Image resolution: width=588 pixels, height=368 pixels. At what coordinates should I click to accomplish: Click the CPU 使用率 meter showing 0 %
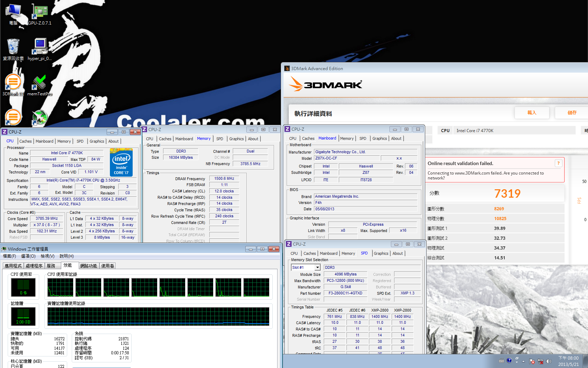click(23, 287)
